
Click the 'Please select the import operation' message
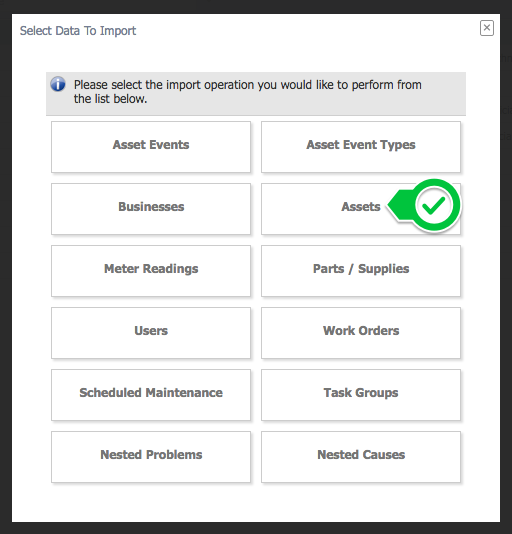(248, 92)
